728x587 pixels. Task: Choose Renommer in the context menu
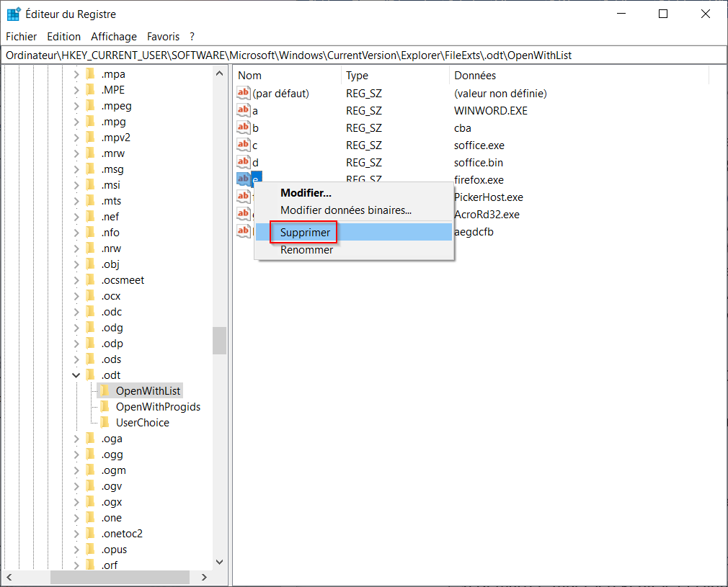pyautogui.click(x=354, y=250)
